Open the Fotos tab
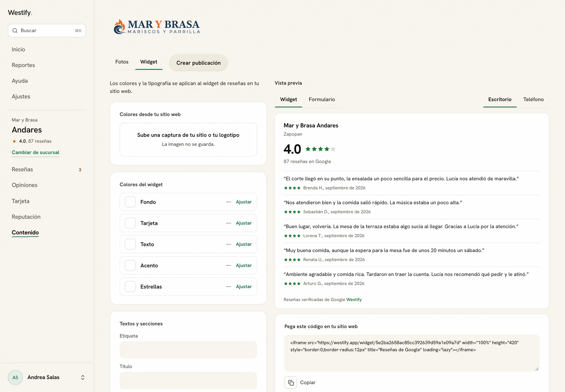 pos(122,62)
